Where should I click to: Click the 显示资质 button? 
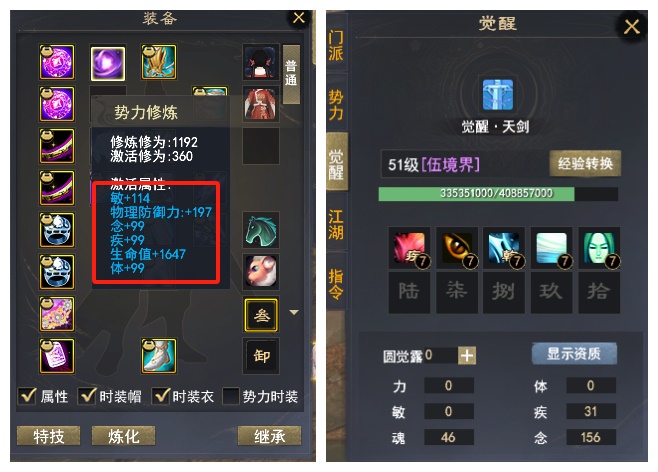tap(574, 354)
